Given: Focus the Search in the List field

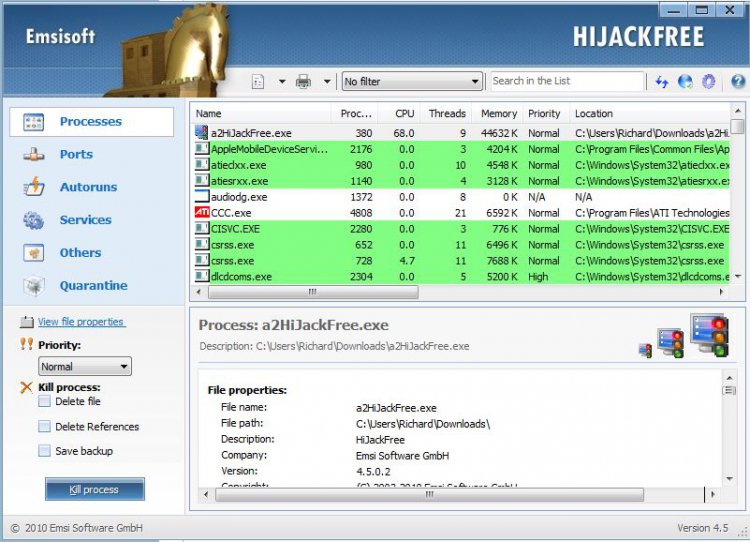Looking at the screenshot, I should (x=567, y=81).
